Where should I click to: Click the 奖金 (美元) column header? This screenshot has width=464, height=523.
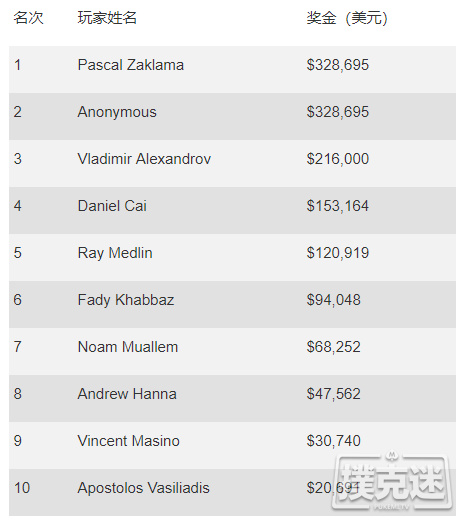click(x=347, y=18)
